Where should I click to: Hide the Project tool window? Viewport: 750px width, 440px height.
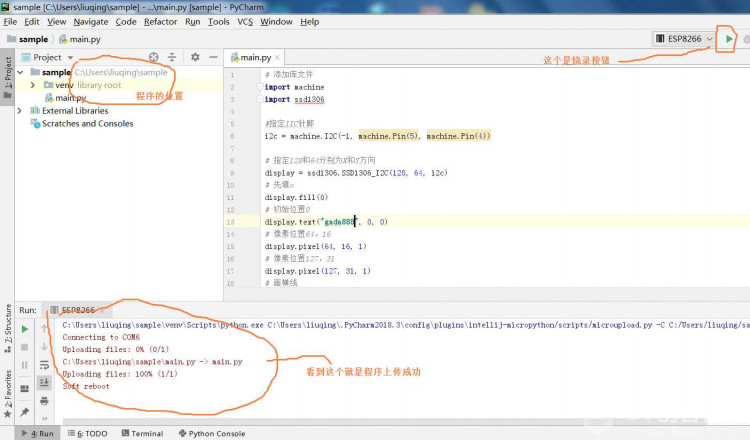tap(213, 57)
